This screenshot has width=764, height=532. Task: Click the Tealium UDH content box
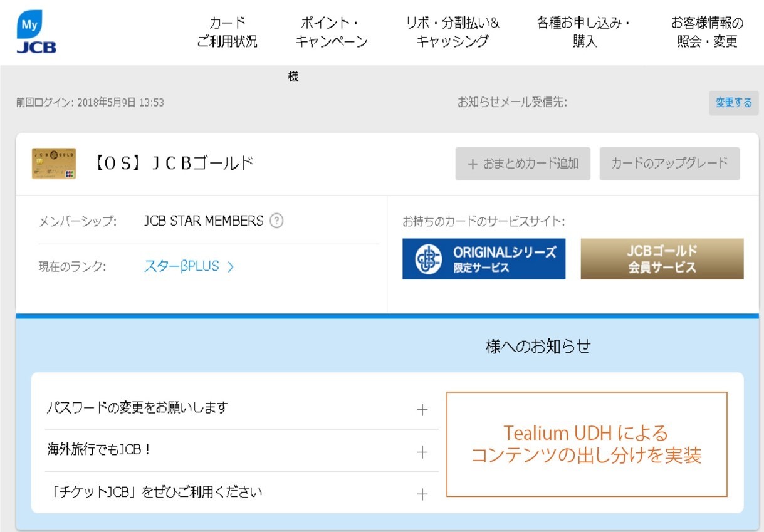[x=587, y=444]
